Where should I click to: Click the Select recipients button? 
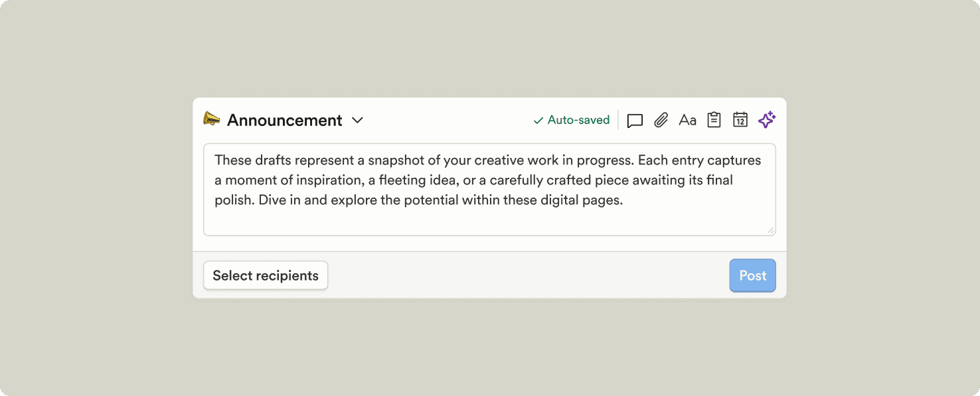point(266,276)
